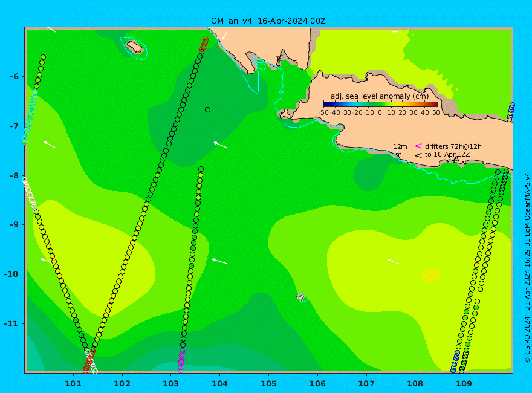Click the longitude axis label "103"

point(170,384)
